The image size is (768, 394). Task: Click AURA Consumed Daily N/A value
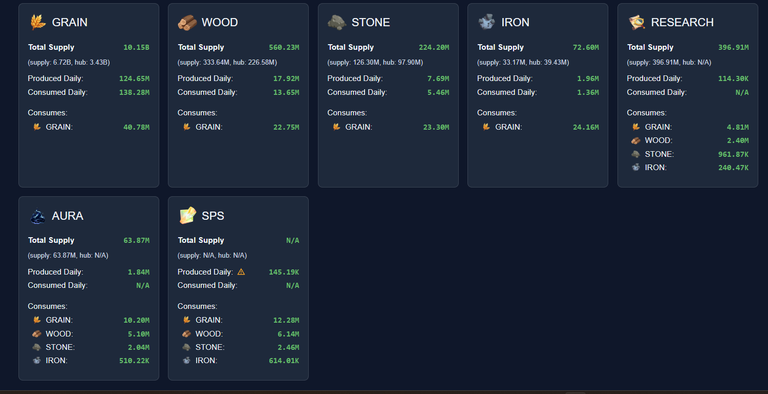tap(143, 285)
